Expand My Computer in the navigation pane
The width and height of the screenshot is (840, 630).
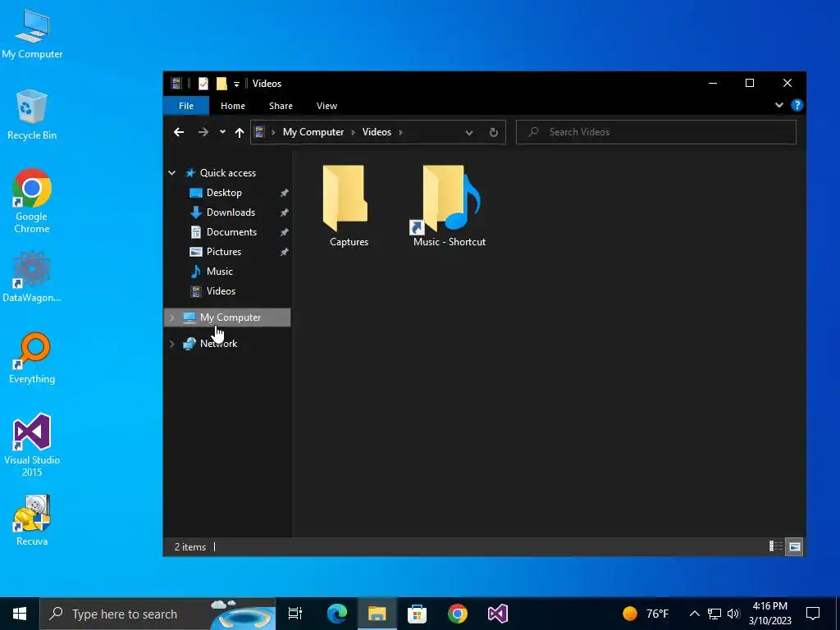(x=172, y=317)
